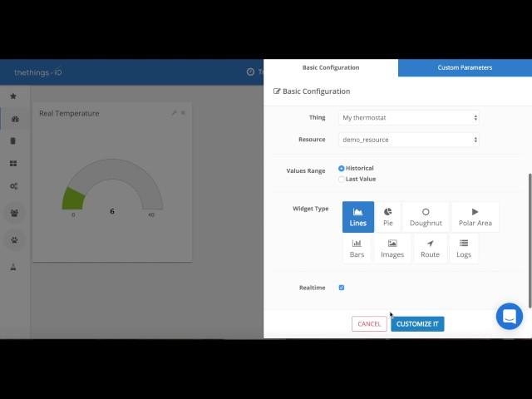Screen dimensions: 532x399
Task: Pick the Route widget type
Action: (x=430, y=249)
